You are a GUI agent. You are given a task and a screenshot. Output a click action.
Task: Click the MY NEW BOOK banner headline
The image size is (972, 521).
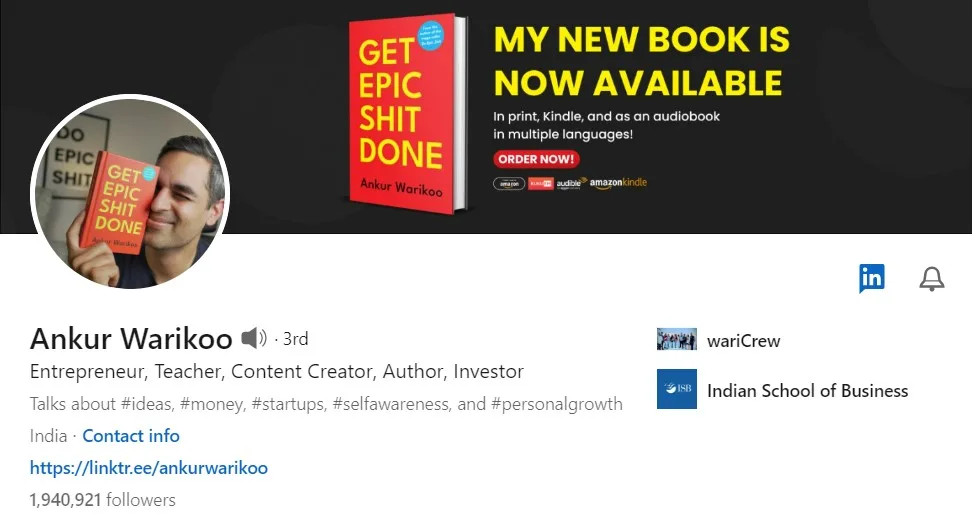(642, 61)
